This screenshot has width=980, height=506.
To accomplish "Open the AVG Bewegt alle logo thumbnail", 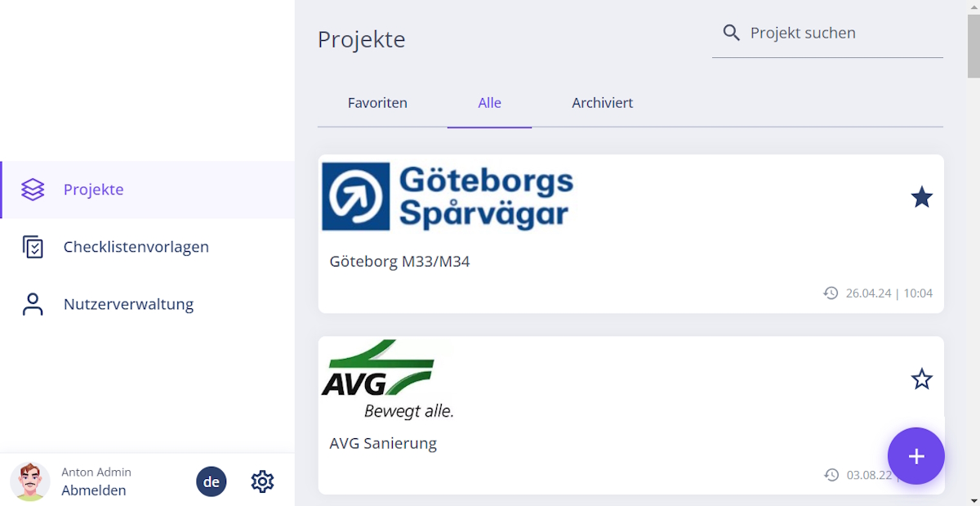I will 388,379.
